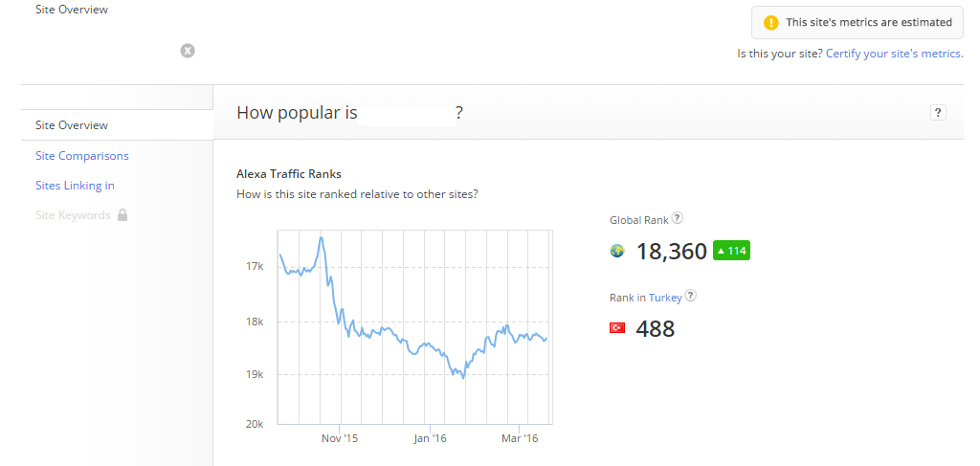Go to Sites Linking in
This screenshot has height=466, width=980.
pos(75,186)
